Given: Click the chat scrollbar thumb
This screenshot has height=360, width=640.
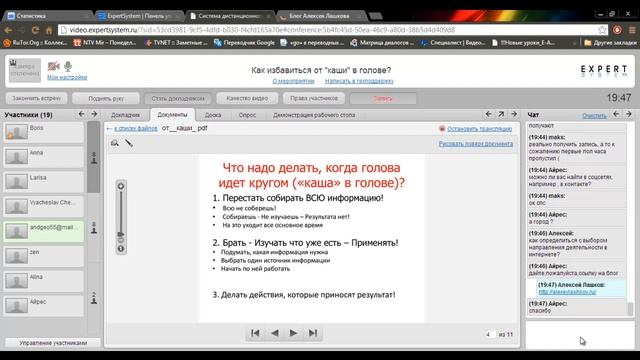Looking at the screenshot, I should [x=630, y=309].
